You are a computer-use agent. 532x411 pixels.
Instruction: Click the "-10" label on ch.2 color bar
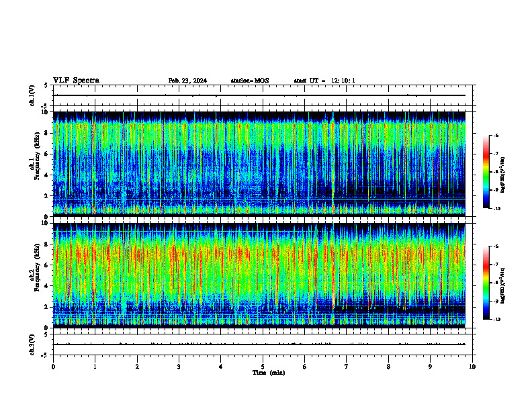point(497,320)
